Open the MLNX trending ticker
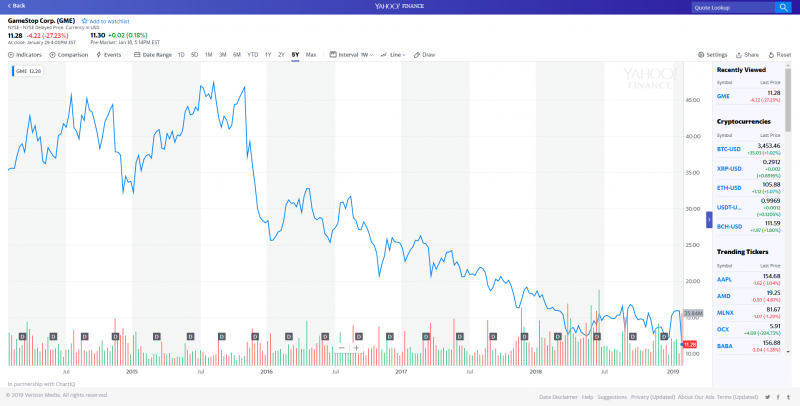 click(x=725, y=313)
